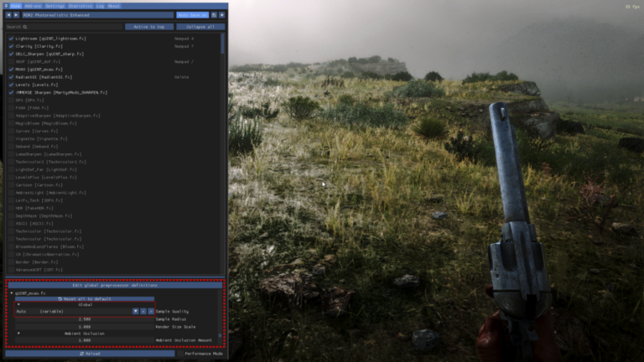Screen dimensions: 644x362
Task: Click the 'Numpad /' hotkey for ADOF
Action: coord(184,61)
